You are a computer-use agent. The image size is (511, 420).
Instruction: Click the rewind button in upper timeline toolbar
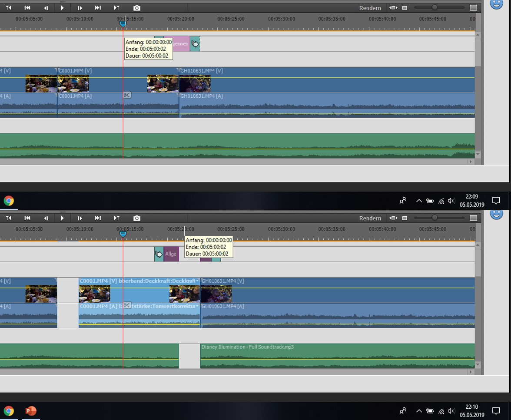click(27, 8)
